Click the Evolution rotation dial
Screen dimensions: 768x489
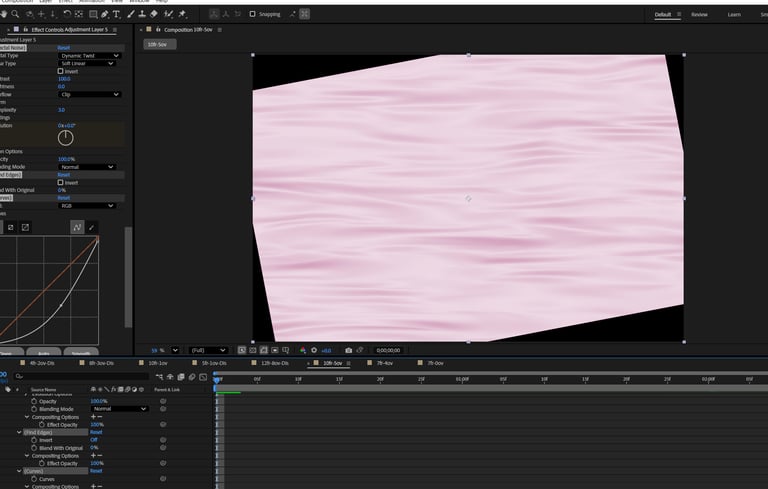pos(65,138)
